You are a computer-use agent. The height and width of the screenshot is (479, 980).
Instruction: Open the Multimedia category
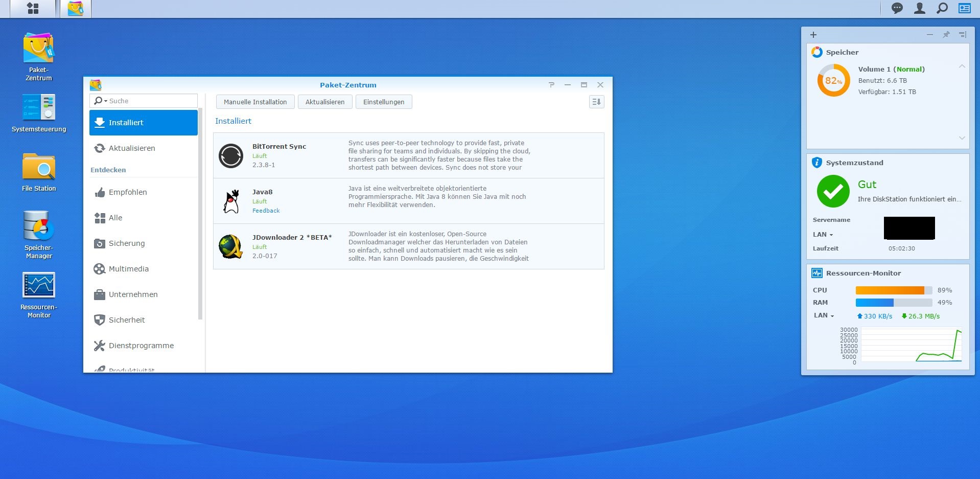(x=144, y=269)
